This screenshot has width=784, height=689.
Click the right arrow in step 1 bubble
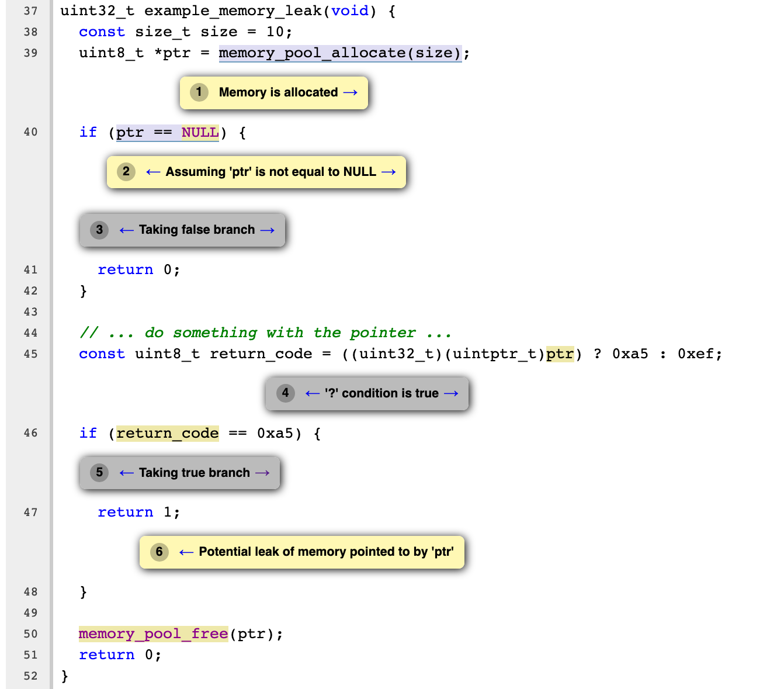pos(351,92)
